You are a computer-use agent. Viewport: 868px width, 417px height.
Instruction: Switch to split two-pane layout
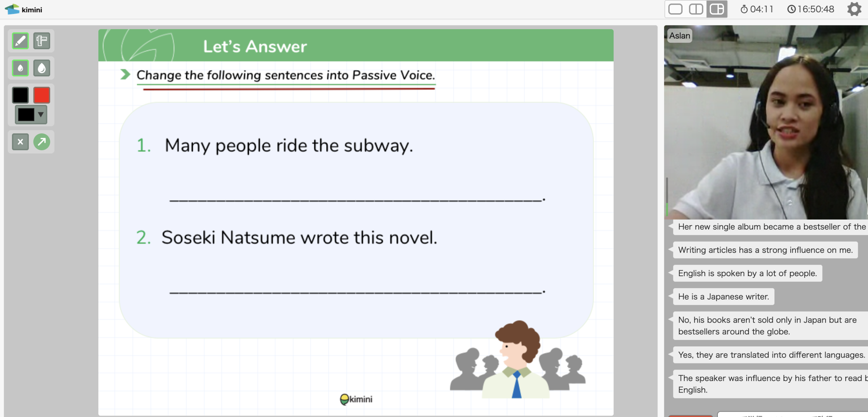click(x=696, y=9)
